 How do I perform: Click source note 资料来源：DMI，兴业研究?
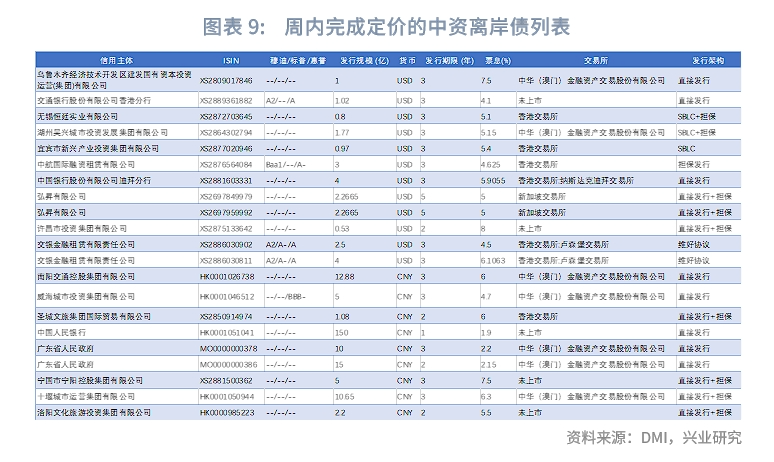tap(654, 437)
